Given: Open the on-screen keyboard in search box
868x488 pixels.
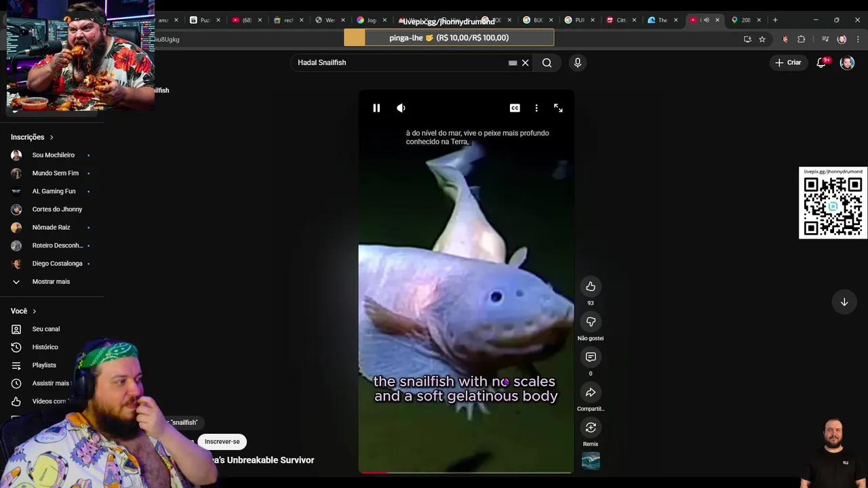Looking at the screenshot, I should click(x=513, y=63).
